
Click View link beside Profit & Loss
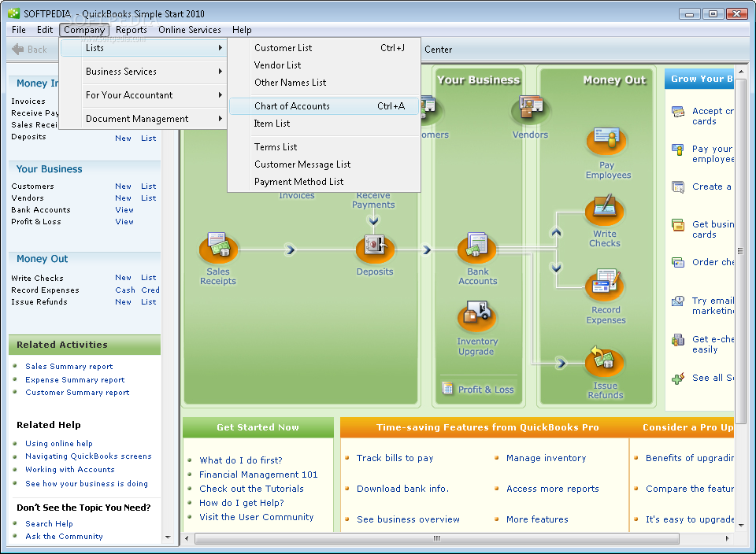point(124,222)
